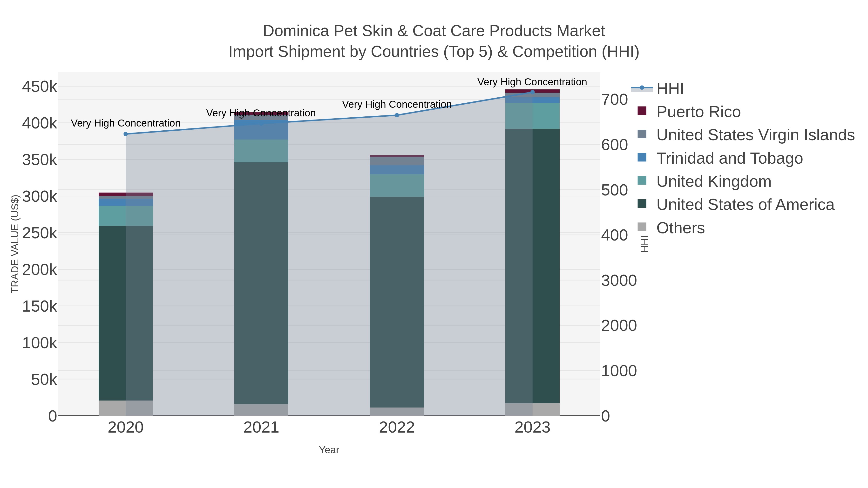Hide the Puerto Rico series via legend label
Viewport: 868px width, 488px height.
[698, 112]
